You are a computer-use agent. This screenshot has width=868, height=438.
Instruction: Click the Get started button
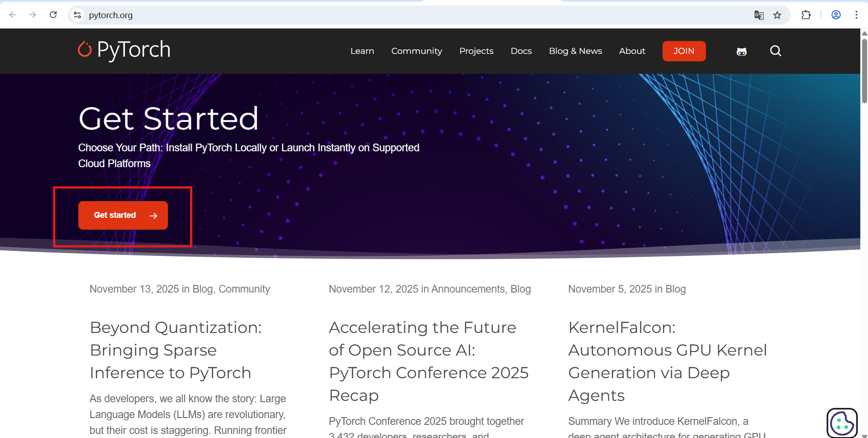[123, 215]
